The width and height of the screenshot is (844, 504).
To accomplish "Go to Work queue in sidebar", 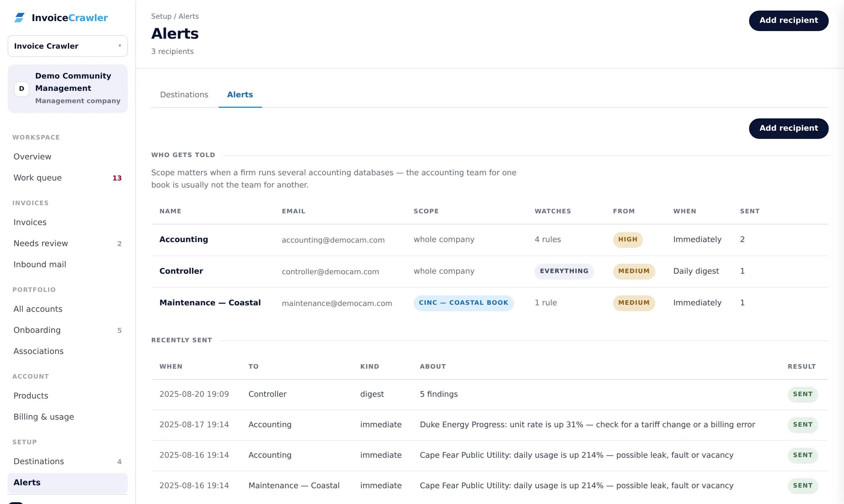I will pyautogui.click(x=68, y=178).
